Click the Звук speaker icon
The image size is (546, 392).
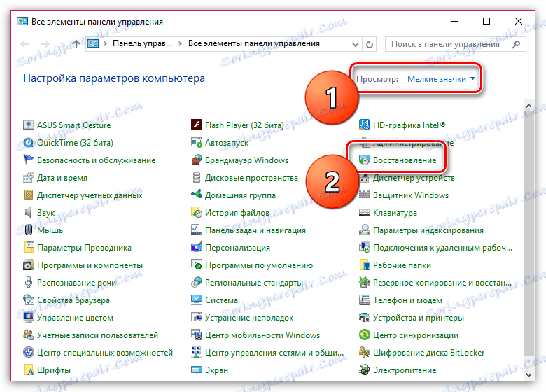[x=28, y=212]
